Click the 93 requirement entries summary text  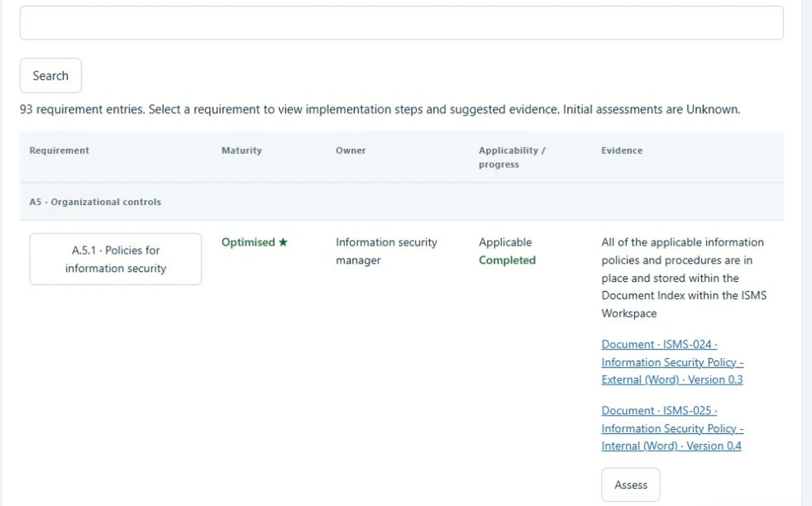[379, 109]
